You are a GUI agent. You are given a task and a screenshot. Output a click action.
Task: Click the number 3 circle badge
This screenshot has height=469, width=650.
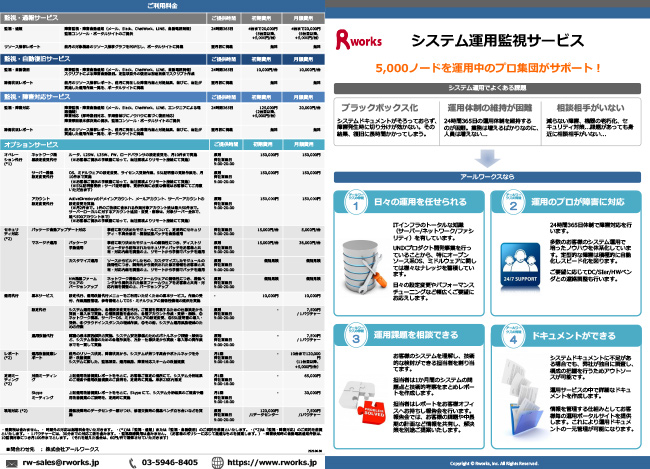[356, 335]
